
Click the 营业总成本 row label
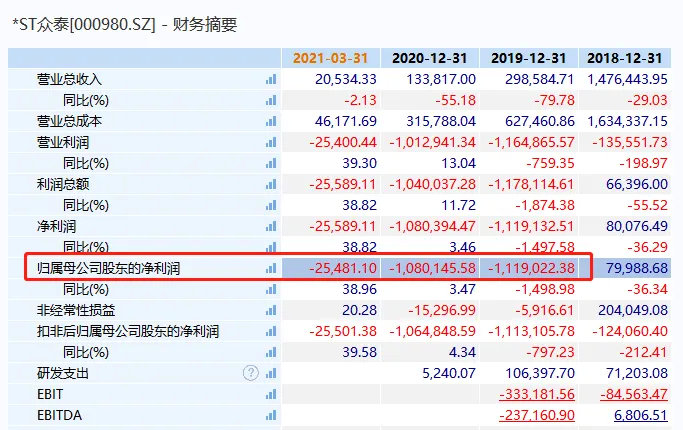pos(69,121)
